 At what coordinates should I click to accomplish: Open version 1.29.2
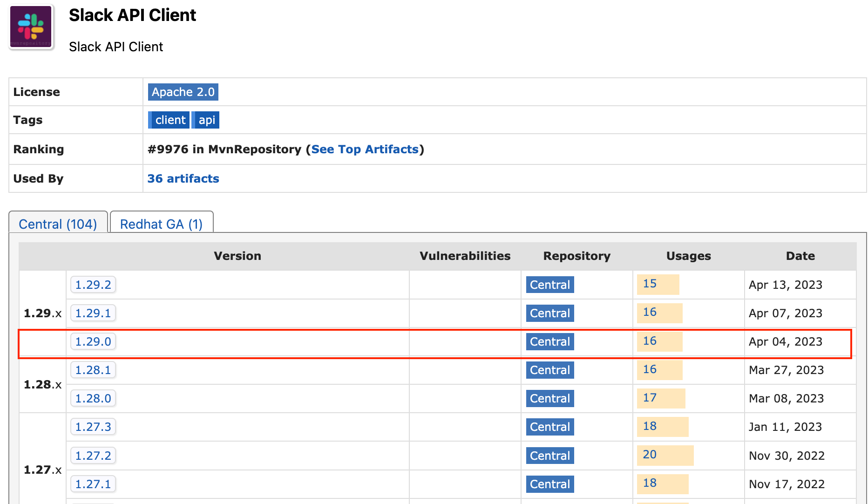(93, 285)
